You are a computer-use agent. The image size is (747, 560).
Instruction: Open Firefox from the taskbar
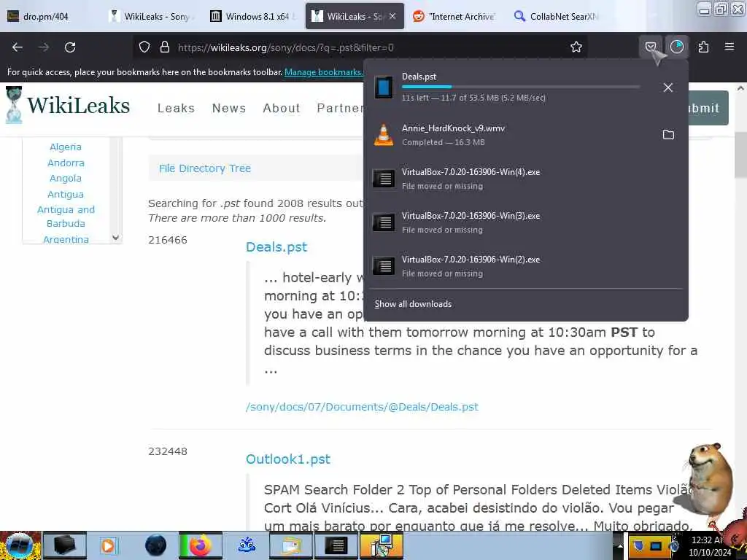[201, 545]
